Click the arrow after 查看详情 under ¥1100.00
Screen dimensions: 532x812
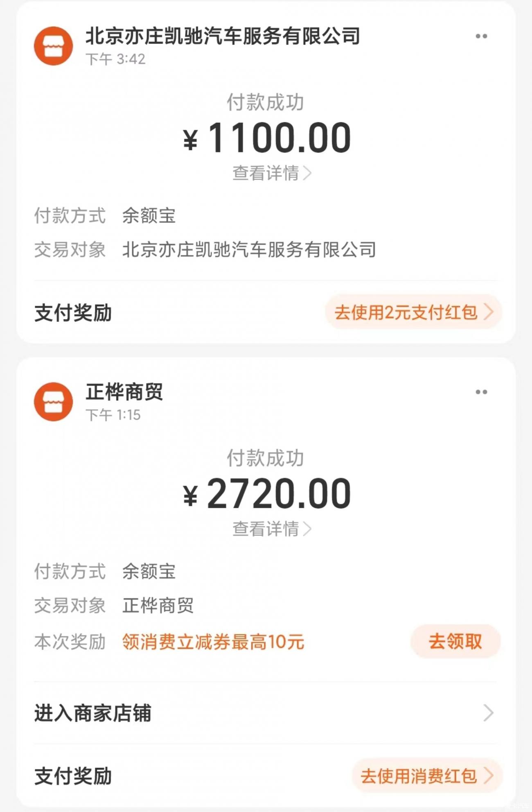(307, 173)
